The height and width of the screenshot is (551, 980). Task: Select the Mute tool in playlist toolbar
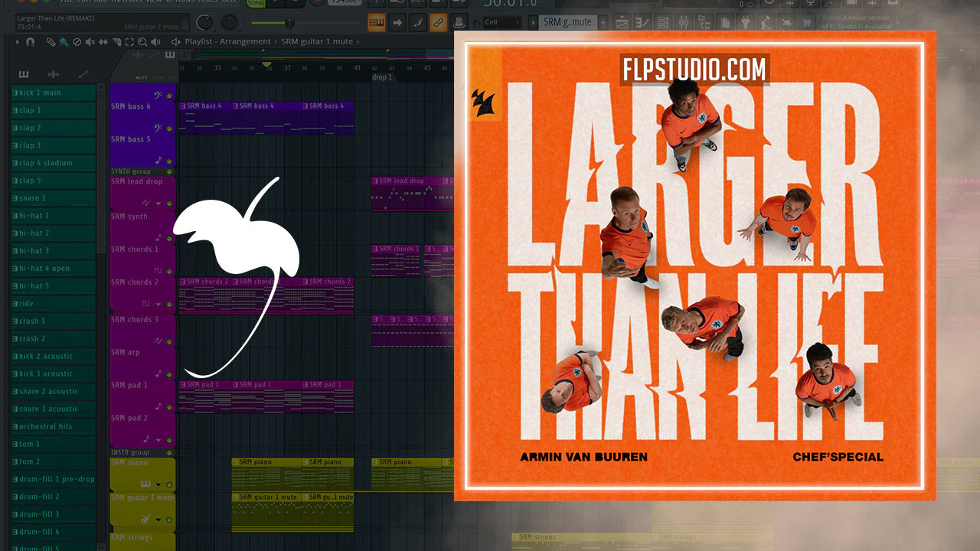90,42
